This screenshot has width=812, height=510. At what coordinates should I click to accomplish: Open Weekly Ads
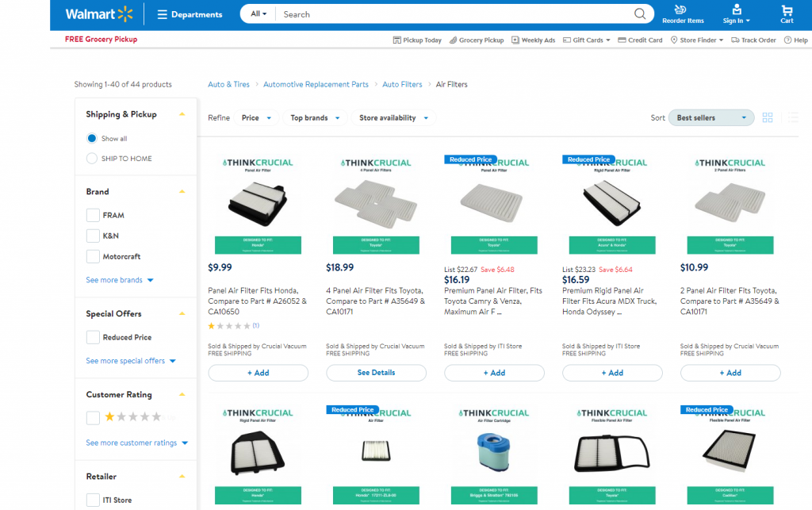534,40
